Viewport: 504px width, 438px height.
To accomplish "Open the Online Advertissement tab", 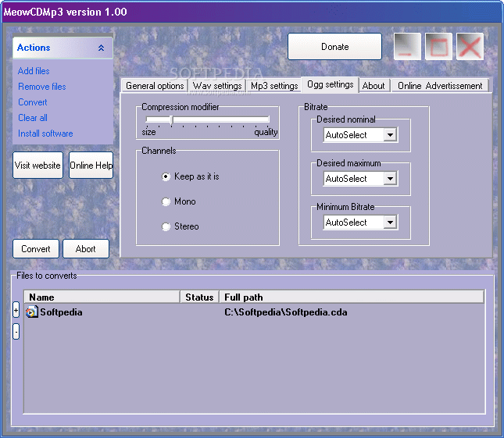I will point(440,86).
